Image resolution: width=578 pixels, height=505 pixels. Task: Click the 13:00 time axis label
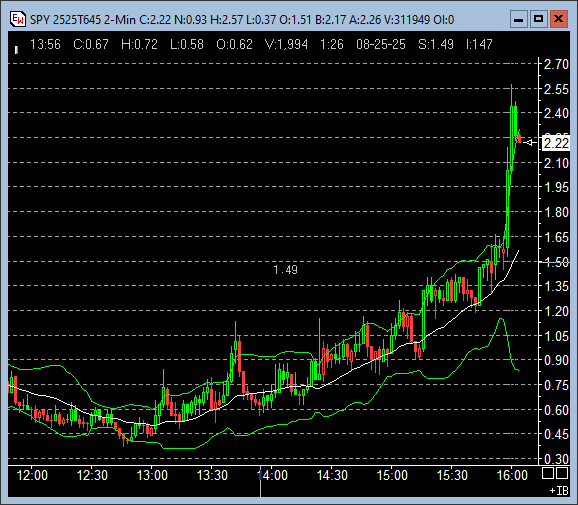[x=152, y=475]
